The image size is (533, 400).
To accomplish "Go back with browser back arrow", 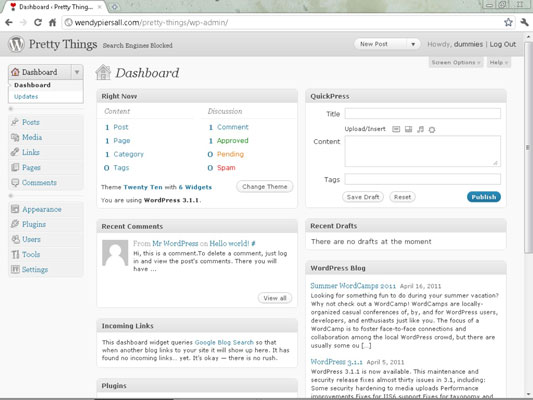I will pyautogui.click(x=9, y=22).
